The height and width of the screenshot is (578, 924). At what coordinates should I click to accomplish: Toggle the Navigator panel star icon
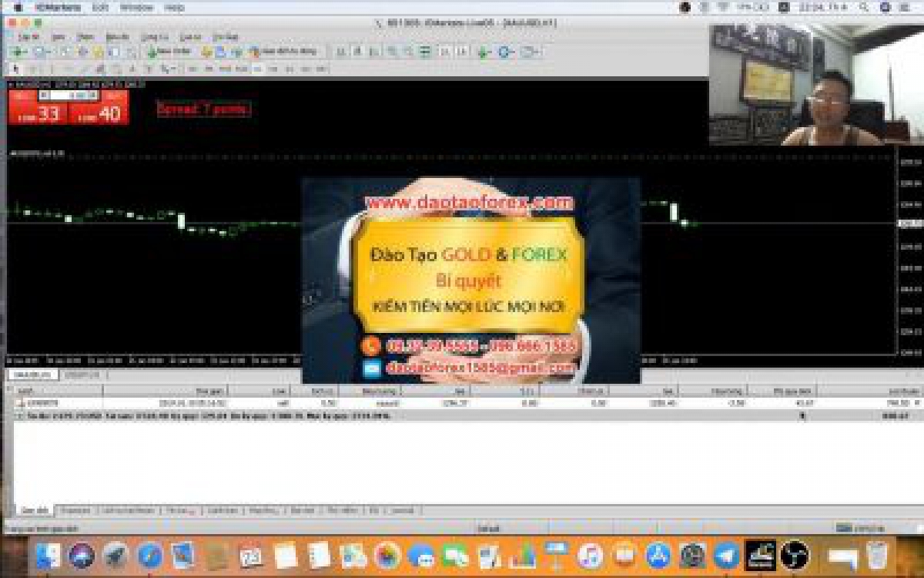tap(99, 52)
